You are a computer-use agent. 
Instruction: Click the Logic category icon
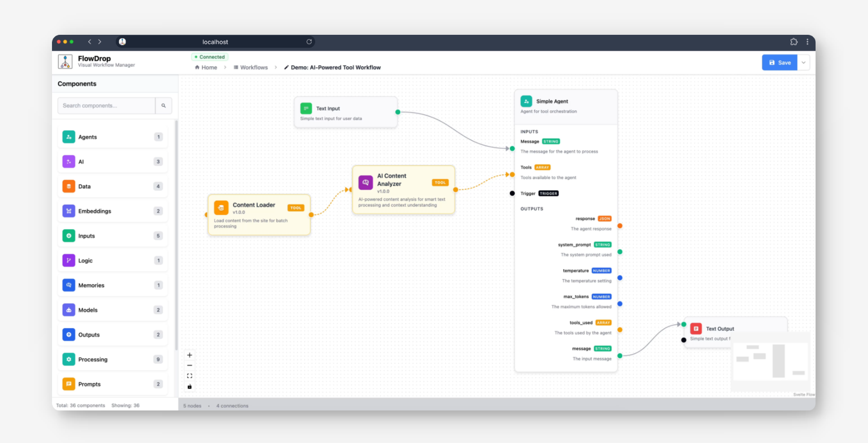(69, 260)
